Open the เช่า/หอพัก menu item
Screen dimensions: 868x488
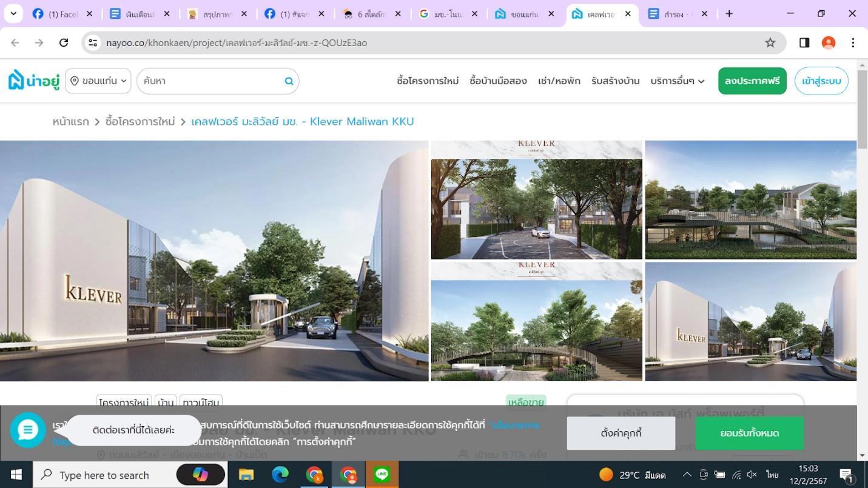point(559,81)
